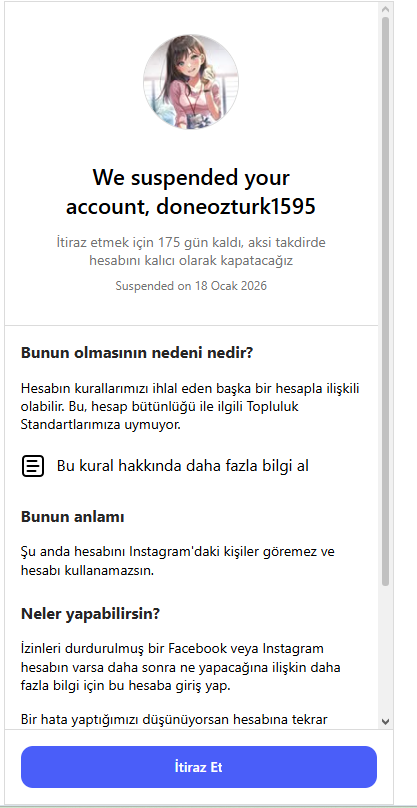Open 'Bu kural hakkında daha fazla bilgi al'
Viewport: 417px width, 808px height.
[x=182, y=466]
